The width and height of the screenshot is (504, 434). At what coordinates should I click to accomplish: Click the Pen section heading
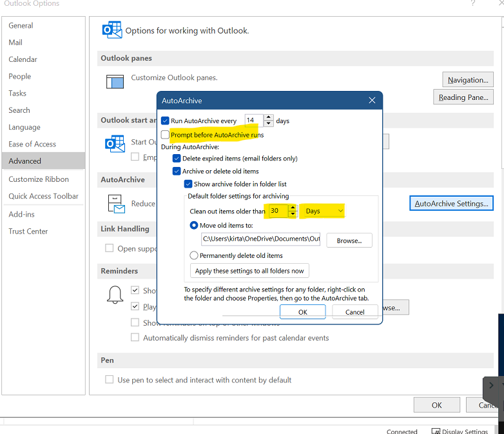(107, 360)
